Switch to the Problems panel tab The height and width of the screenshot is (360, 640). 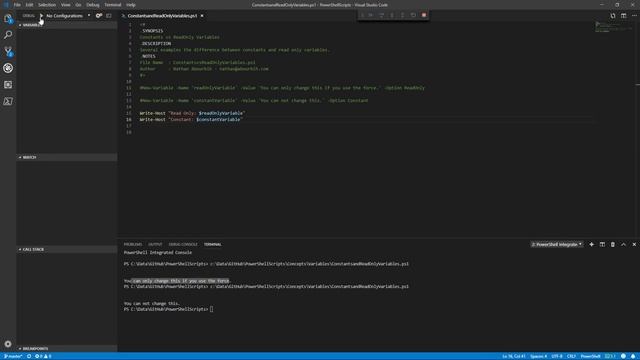coord(133,244)
